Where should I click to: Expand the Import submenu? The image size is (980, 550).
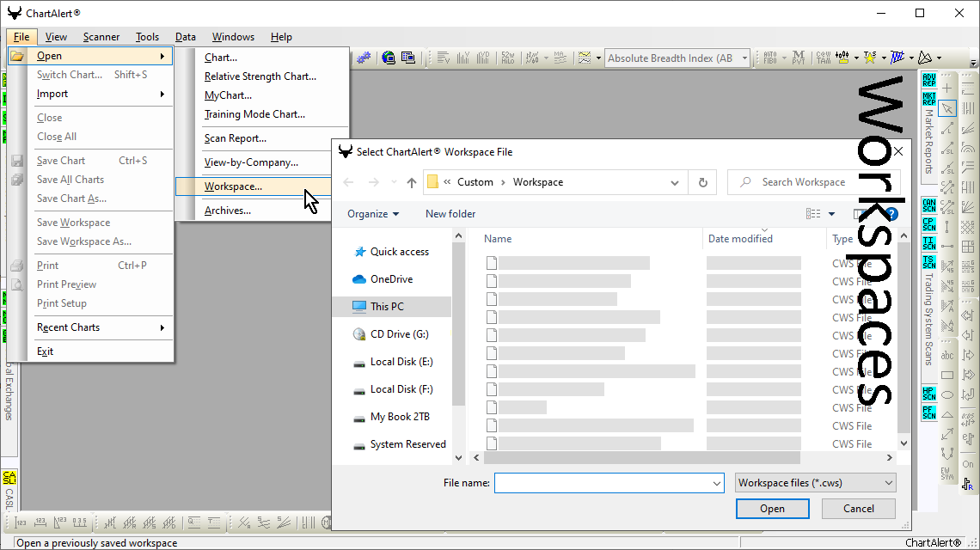coord(102,94)
